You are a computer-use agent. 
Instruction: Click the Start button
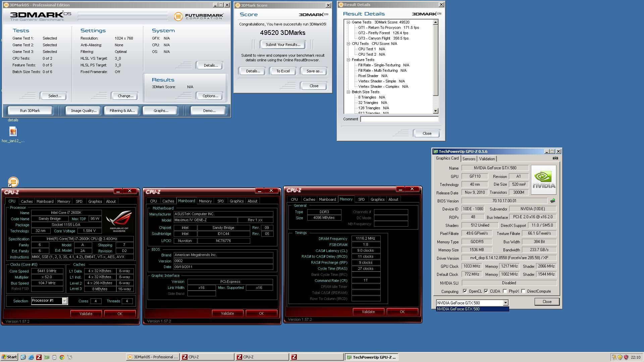9,357
